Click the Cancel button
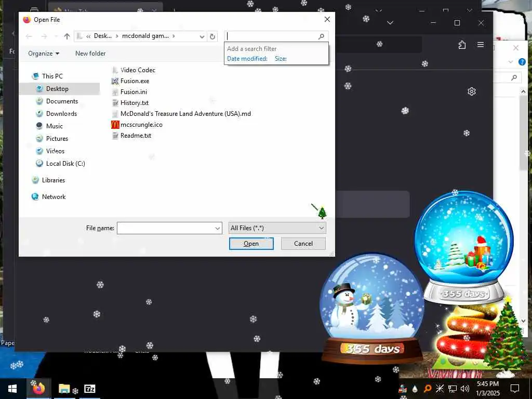This screenshot has height=399, width=532. point(303,244)
